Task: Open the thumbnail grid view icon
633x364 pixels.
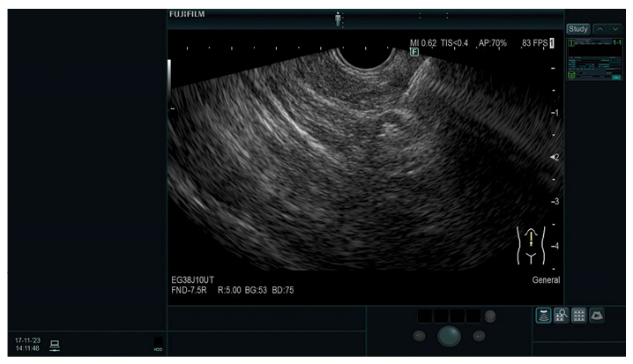Action: pos(578,316)
